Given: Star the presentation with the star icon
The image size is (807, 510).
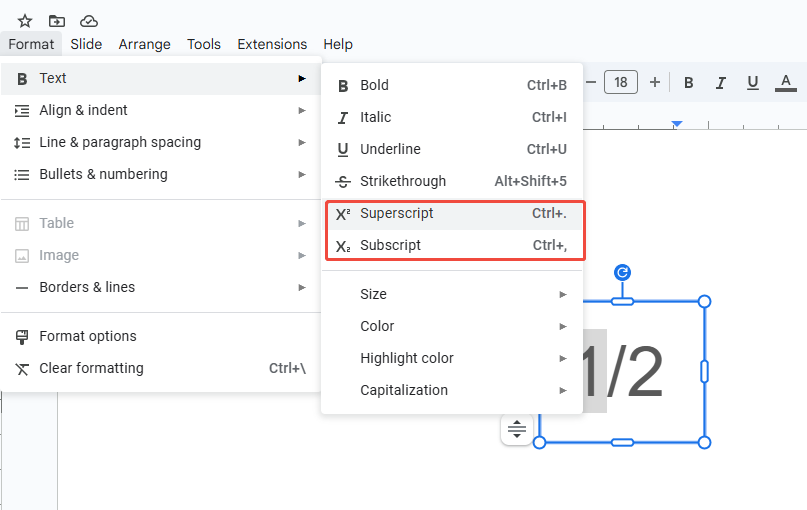Looking at the screenshot, I should (x=25, y=21).
